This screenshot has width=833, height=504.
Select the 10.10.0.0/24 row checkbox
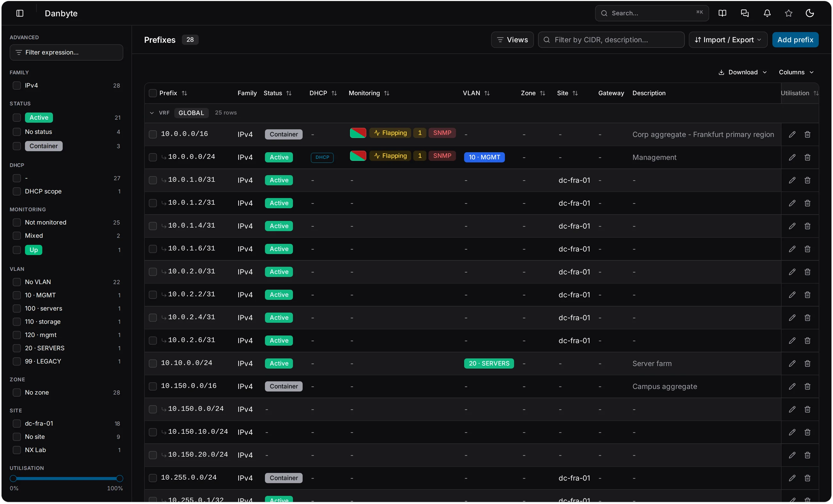pos(153,363)
